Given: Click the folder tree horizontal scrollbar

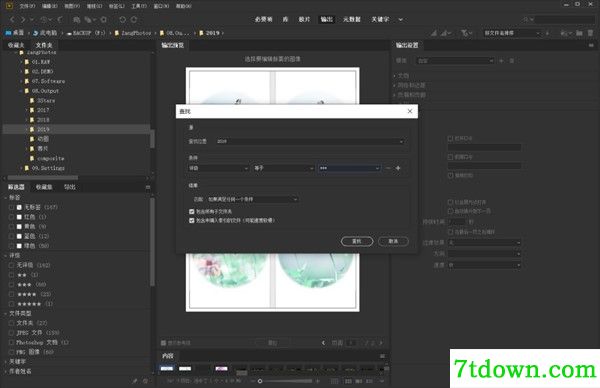Looking at the screenshot, I should (x=42, y=178).
